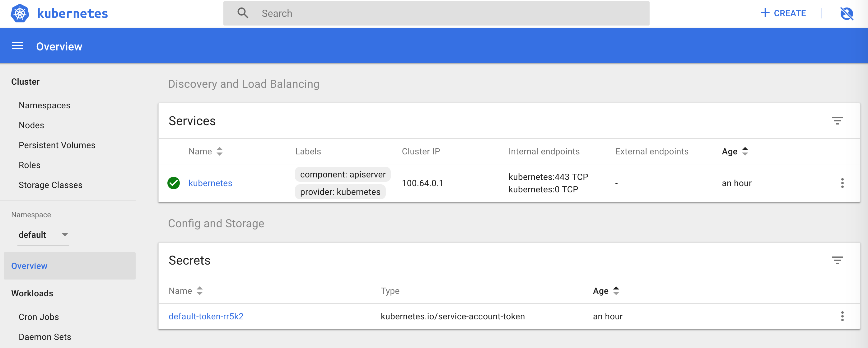The image size is (868, 348).
Task: Open kebab menu for kubernetes service
Action: [842, 183]
